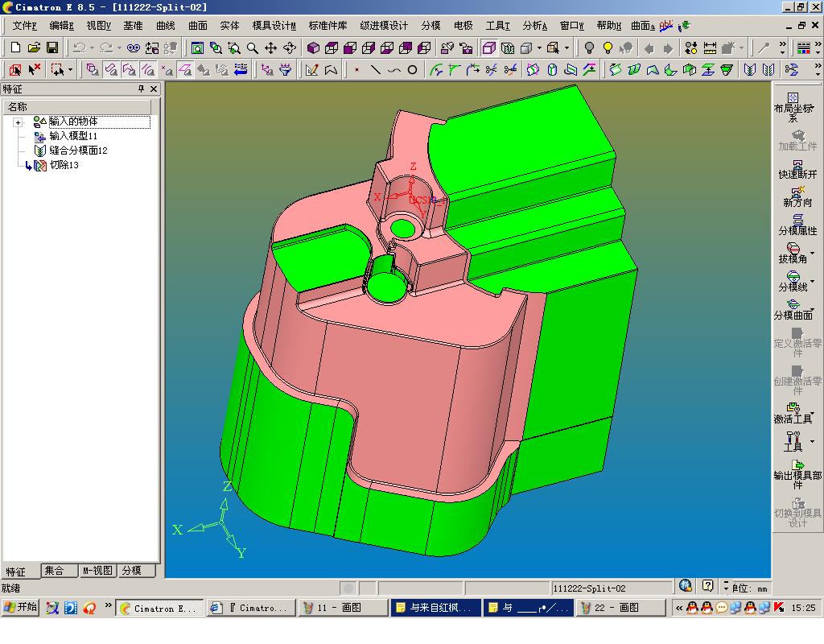
Task: Select the circle drawing tool
Action: [x=413, y=69]
